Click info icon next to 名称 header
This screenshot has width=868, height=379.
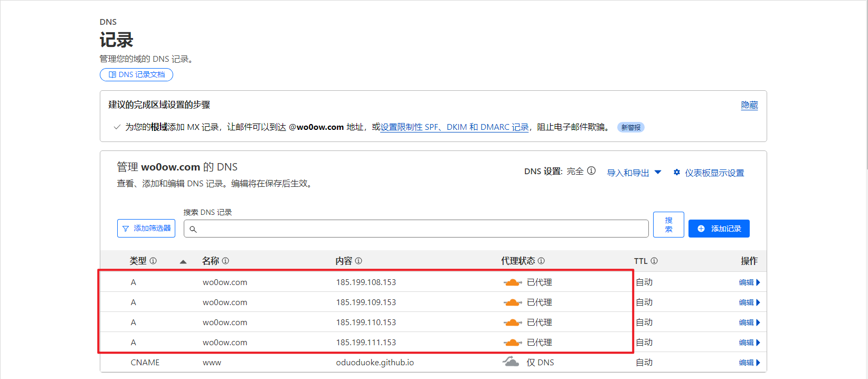coord(225,261)
